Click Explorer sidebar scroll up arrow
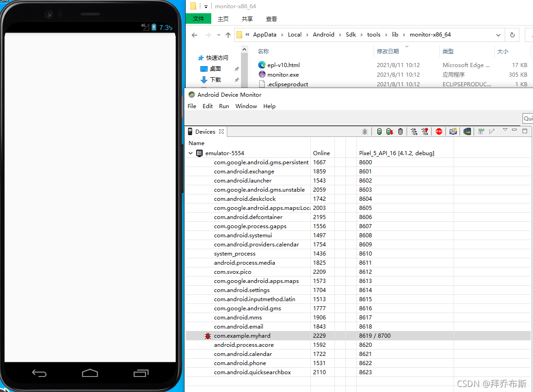 point(244,50)
